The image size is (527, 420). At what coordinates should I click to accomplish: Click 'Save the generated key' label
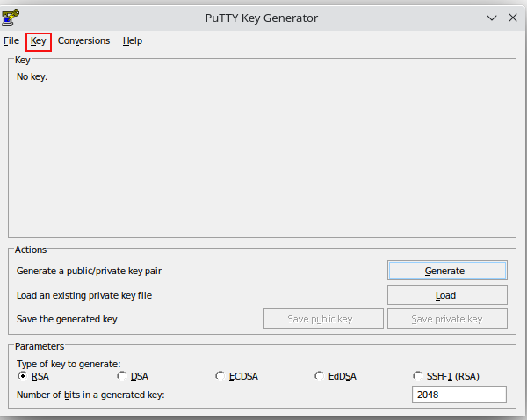coord(67,319)
